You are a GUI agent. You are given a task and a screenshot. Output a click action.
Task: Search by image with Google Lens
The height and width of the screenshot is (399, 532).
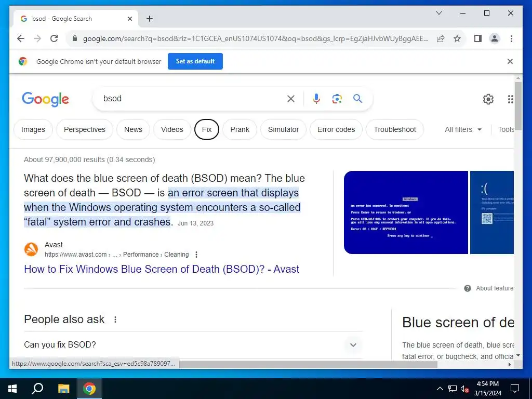337,99
